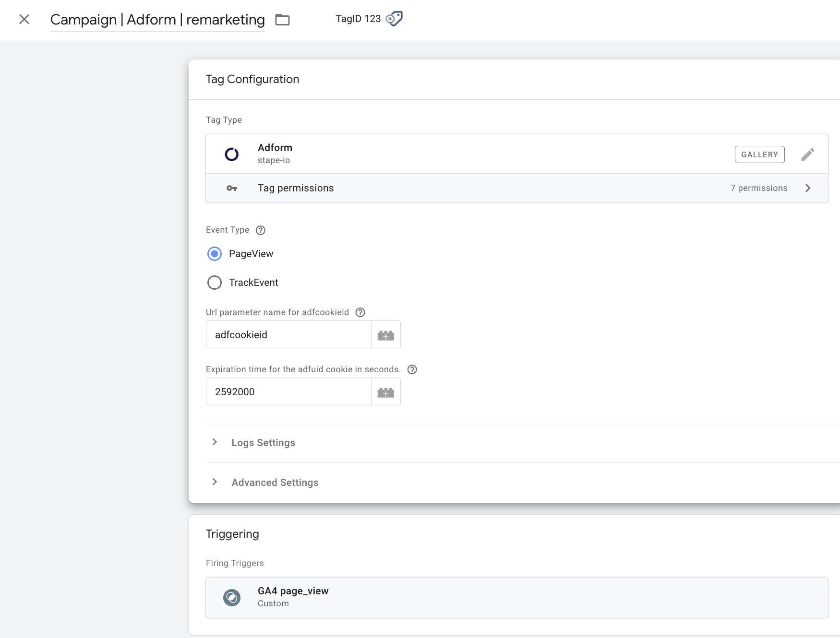Click the adfcookieid input field
This screenshot has width=840, height=638.
tap(289, 335)
